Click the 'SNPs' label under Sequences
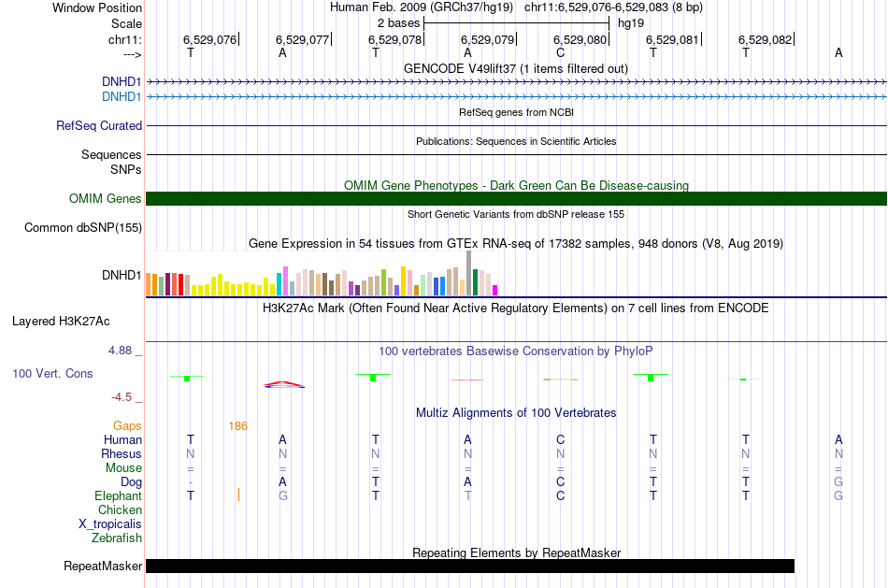The height and width of the screenshot is (588, 888). (x=126, y=169)
